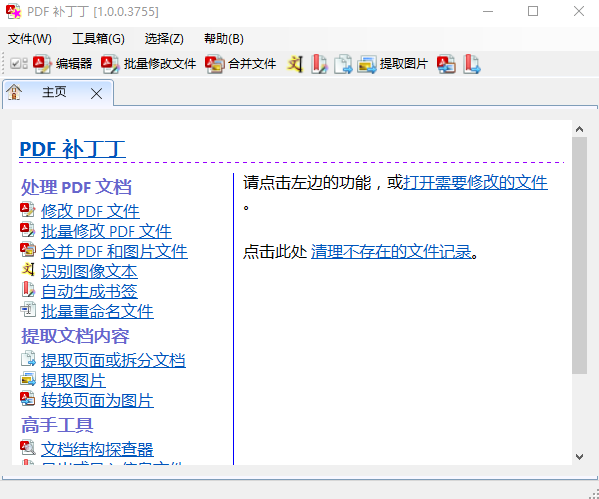This screenshot has width=599, height=499.
Task: Maximize the PDF 补丁丁 window
Action: click(x=533, y=11)
